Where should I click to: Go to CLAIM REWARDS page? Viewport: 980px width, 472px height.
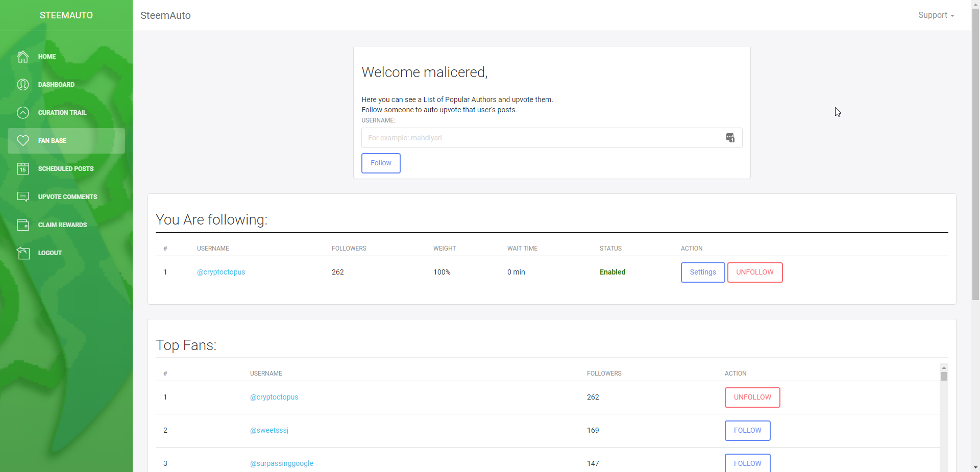(x=66, y=225)
